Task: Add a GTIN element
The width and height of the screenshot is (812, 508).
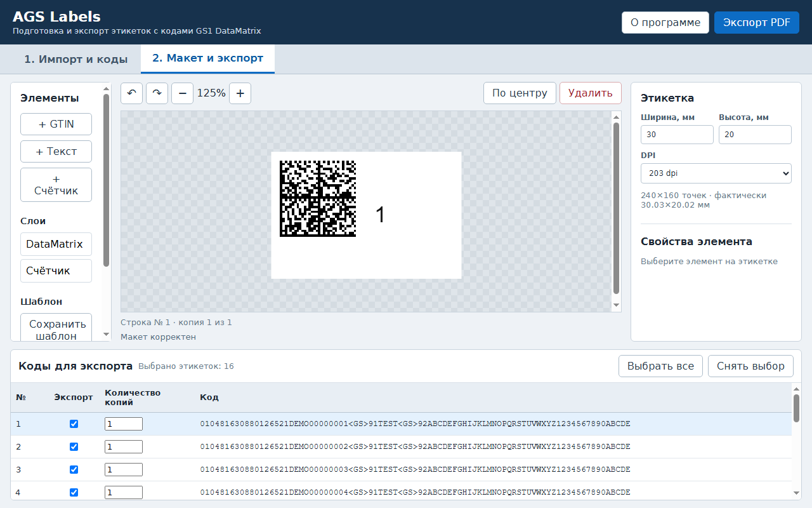Action: coord(56,124)
